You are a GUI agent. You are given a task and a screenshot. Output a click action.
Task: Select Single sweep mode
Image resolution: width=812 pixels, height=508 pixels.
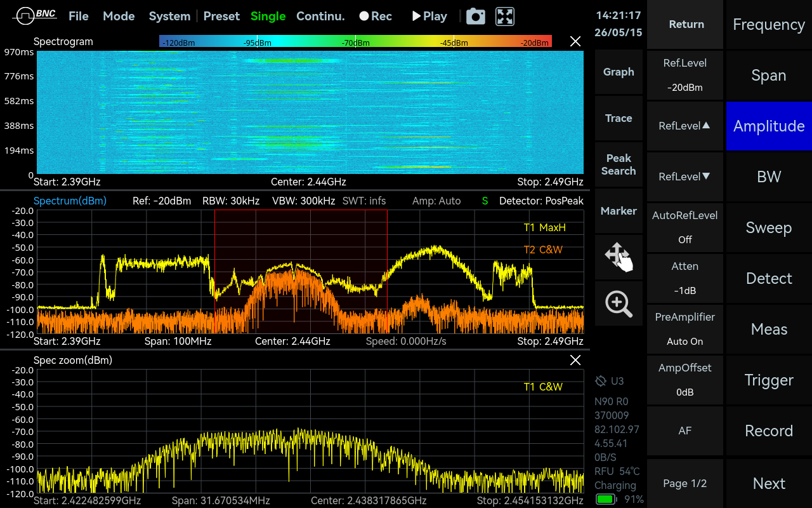[x=268, y=17]
